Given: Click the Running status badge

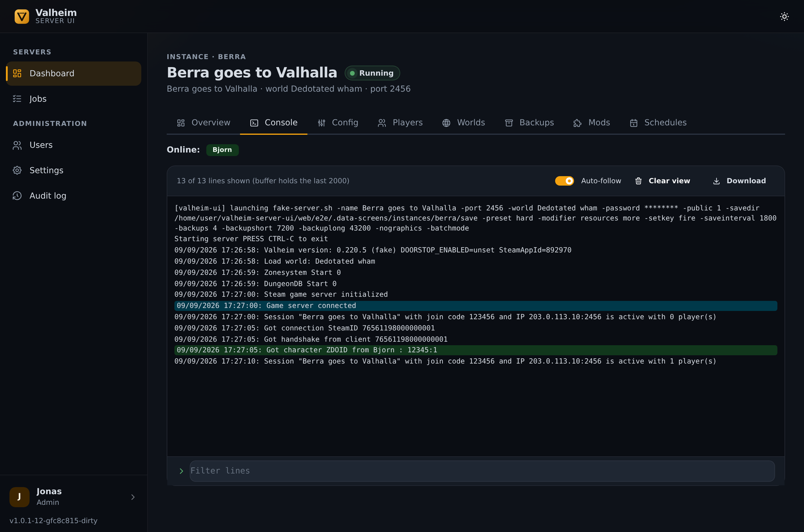Looking at the screenshot, I should [372, 73].
